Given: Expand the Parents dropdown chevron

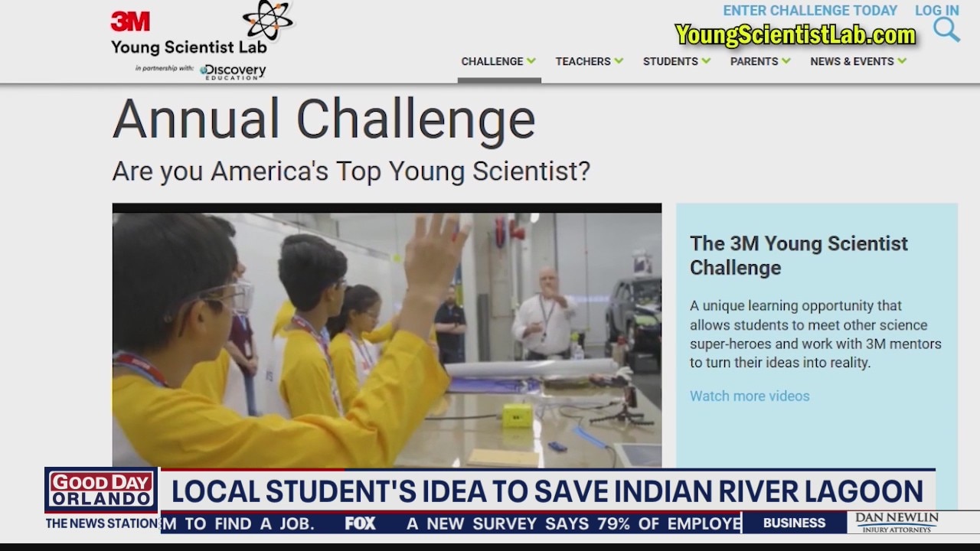Looking at the screenshot, I should point(786,61).
